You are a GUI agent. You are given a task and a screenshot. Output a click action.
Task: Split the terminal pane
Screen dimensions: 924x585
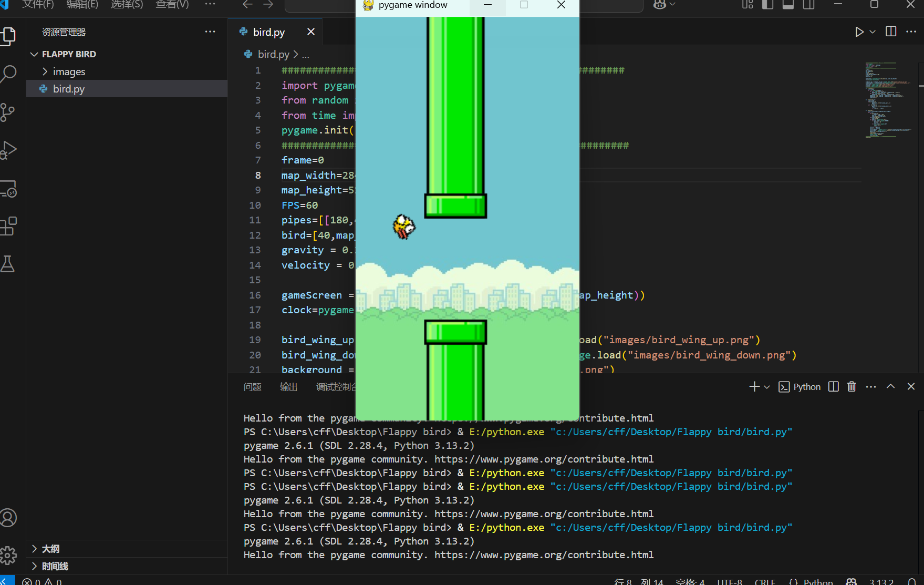[834, 387]
